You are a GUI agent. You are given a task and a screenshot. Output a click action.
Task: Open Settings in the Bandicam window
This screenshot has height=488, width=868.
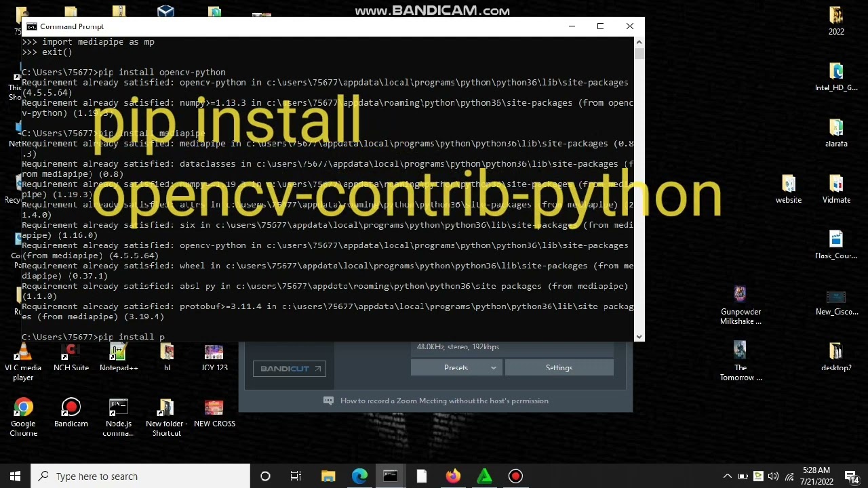pos(559,367)
